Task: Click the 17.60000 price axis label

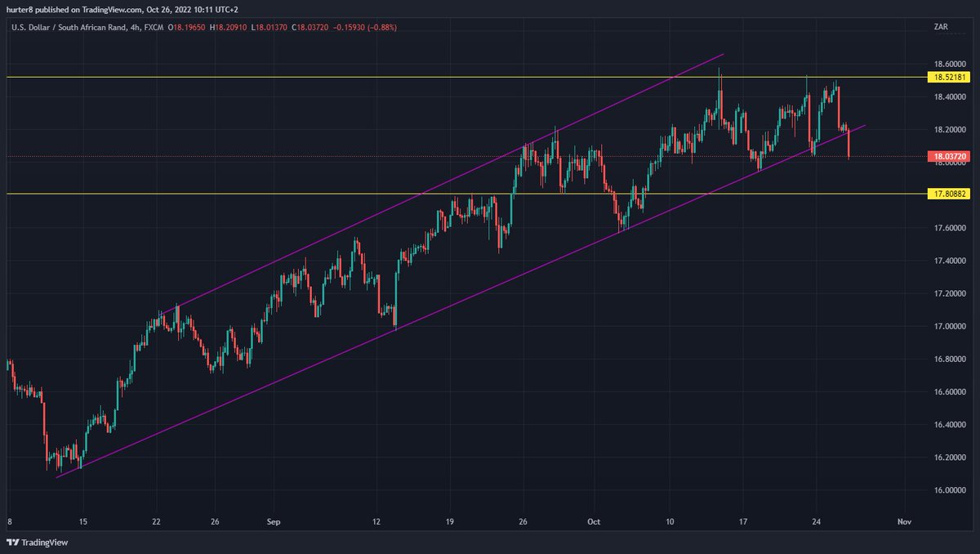Action: point(950,228)
